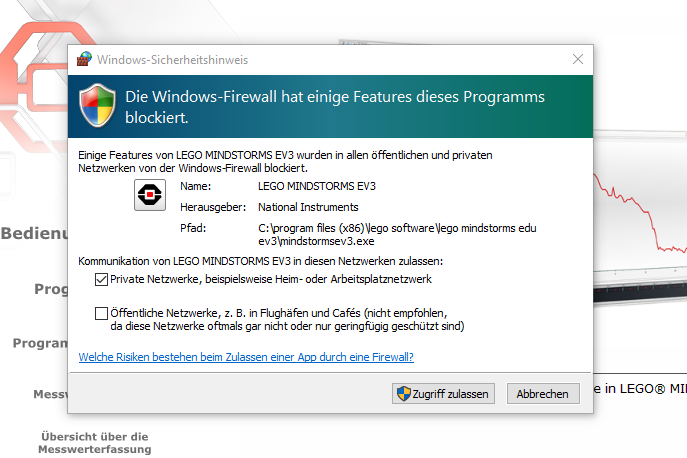The height and width of the screenshot is (458, 687).
Task: Cancel with the Abbrechen button
Action: click(542, 394)
